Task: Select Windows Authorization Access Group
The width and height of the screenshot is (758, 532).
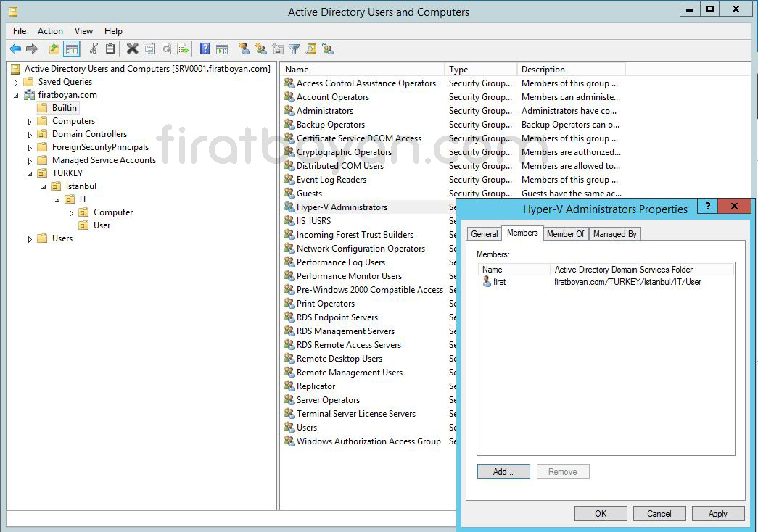Action: pyautogui.click(x=368, y=441)
